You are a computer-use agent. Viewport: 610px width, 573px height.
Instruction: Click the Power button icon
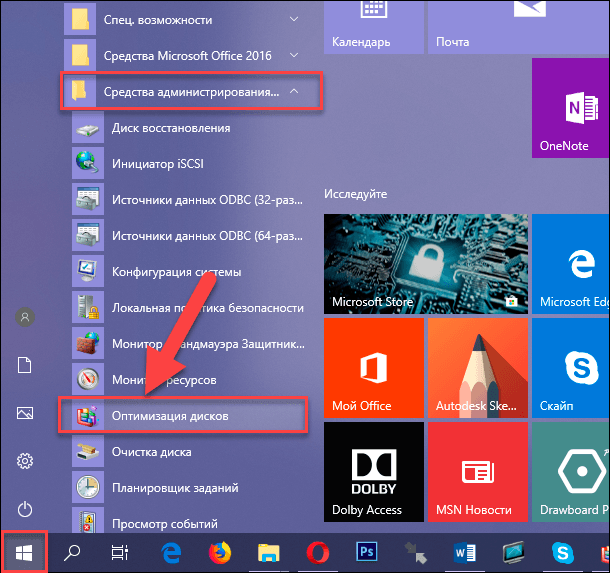(25, 509)
